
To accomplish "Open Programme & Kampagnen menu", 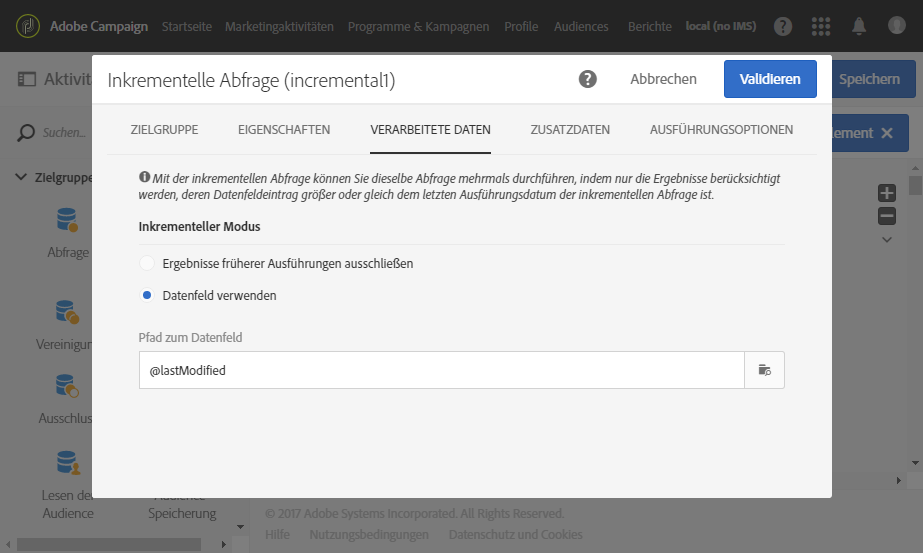I will [418, 27].
